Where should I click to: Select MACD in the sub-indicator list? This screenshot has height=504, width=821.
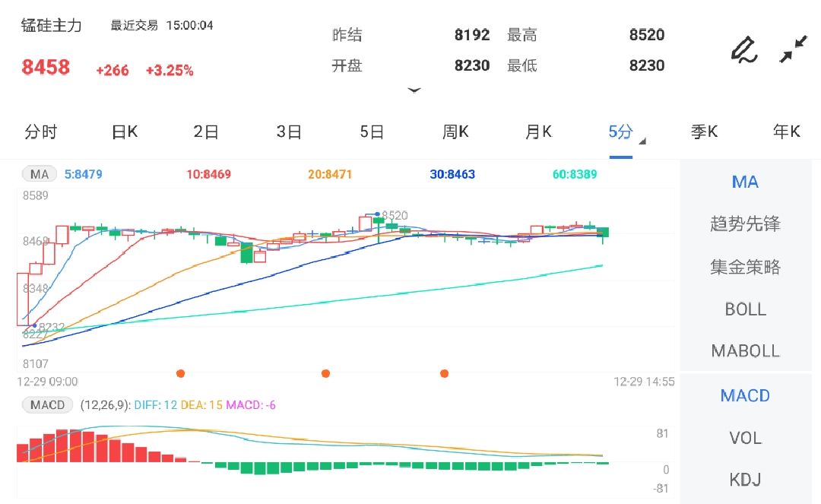[x=745, y=395]
